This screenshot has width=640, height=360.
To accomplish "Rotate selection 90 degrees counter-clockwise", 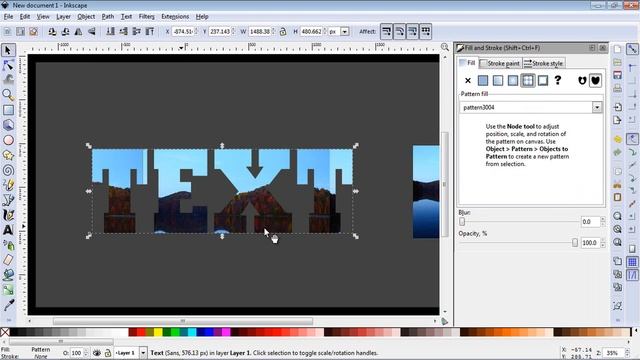I will pos(52,31).
